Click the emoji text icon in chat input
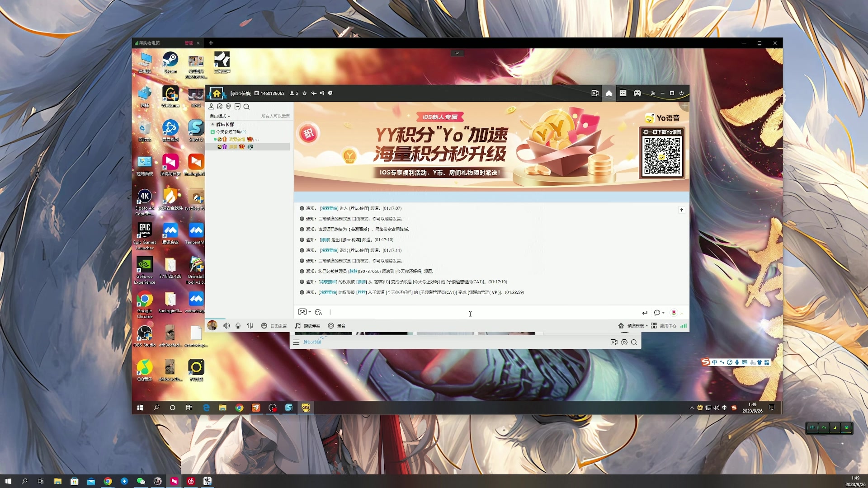The width and height of the screenshot is (868, 488). (x=318, y=312)
